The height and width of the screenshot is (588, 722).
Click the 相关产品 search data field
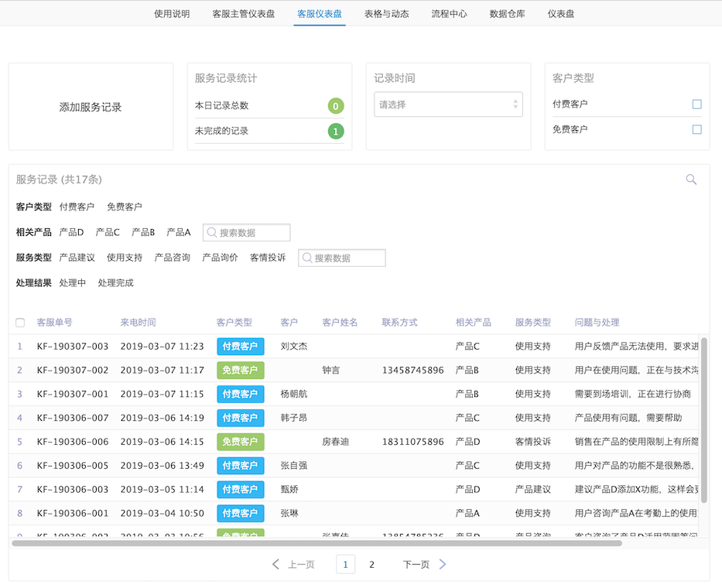coord(246,233)
